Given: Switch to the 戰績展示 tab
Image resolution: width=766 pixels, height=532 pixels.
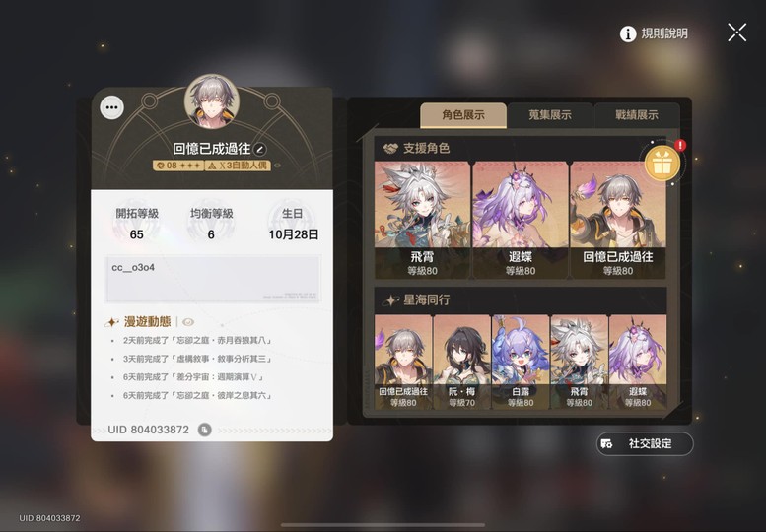Looking at the screenshot, I should pos(637,115).
